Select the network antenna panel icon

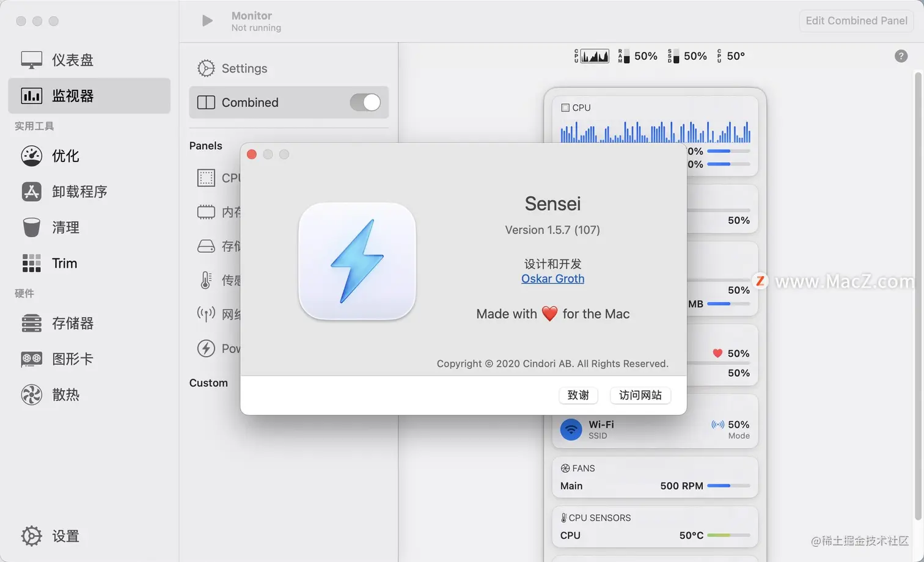click(206, 315)
